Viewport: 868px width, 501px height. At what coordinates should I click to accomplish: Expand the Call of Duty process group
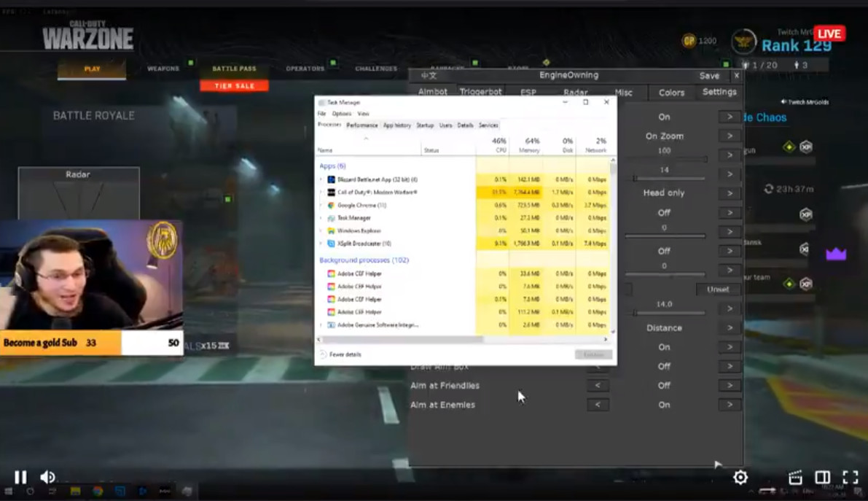tap(321, 193)
